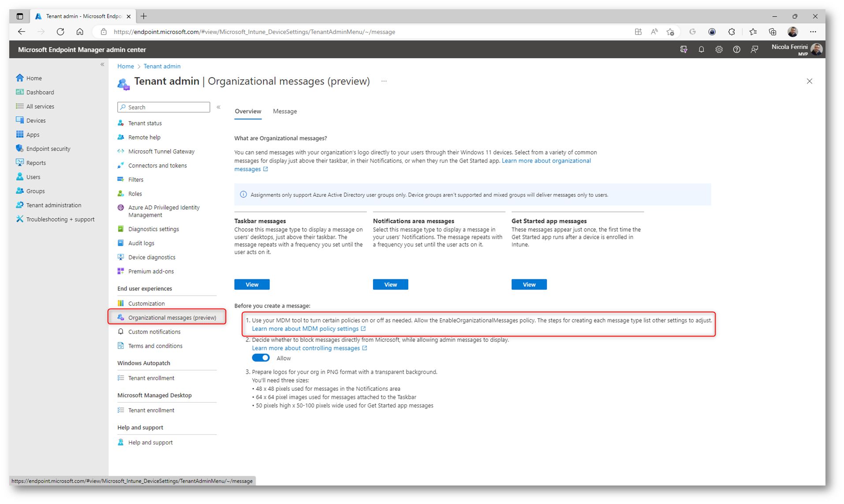Screen dimensions: 844x504
Task: Open the ellipsis more options next to title
Action: (x=384, y=81)
